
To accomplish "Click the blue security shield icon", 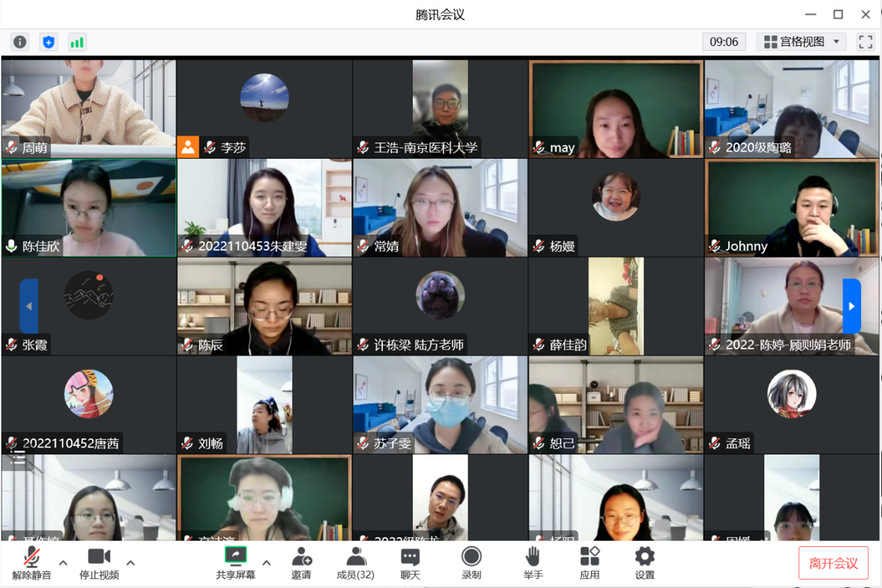I will [49, 42].
